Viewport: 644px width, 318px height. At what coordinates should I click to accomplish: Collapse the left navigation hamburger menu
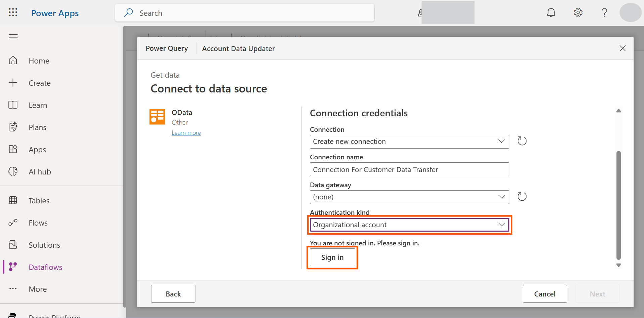coord(13,37)
